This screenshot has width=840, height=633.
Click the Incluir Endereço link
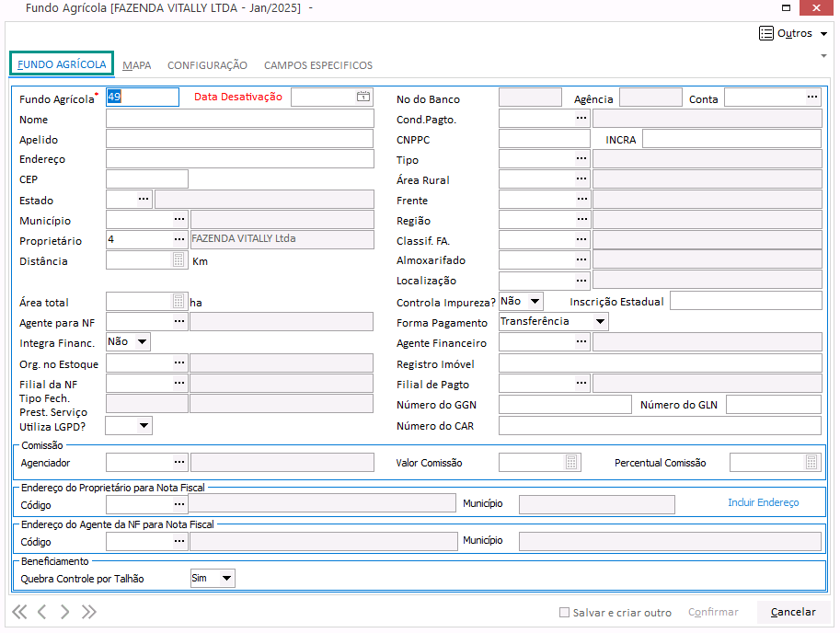coord(763,502)
